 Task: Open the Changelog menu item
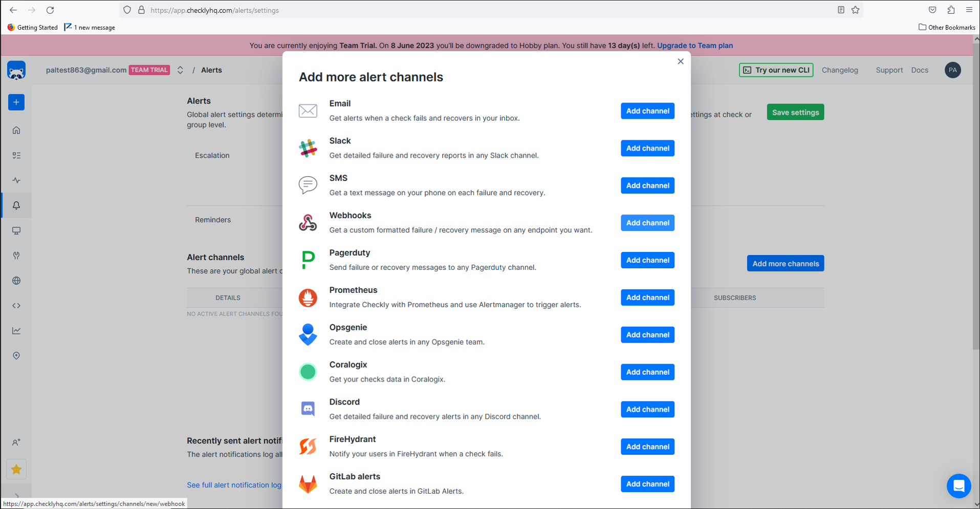pyautogui.click(x=839, y=70)
